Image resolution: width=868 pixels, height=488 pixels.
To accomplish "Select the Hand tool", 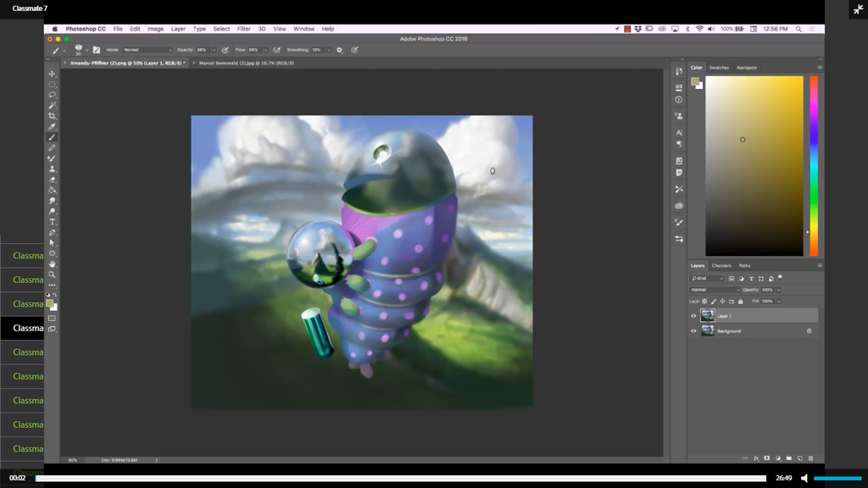I will click(x=52, y=264).
